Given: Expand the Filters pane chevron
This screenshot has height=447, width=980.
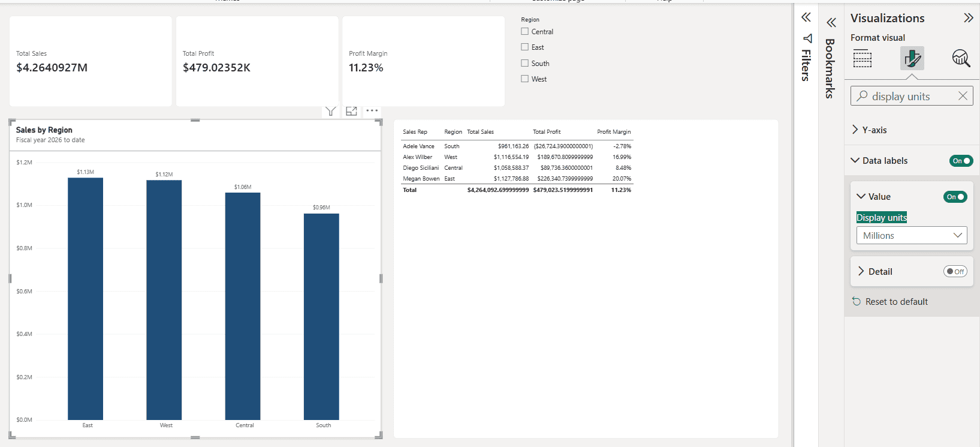Looking at the screenshot, I should coord(806,17).
